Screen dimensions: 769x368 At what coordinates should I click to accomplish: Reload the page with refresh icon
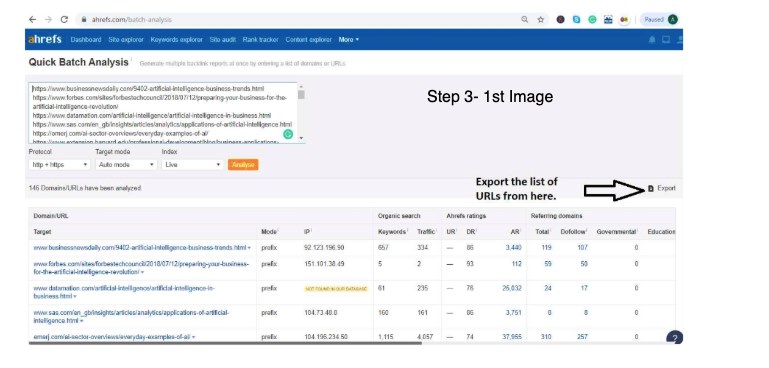64,20
